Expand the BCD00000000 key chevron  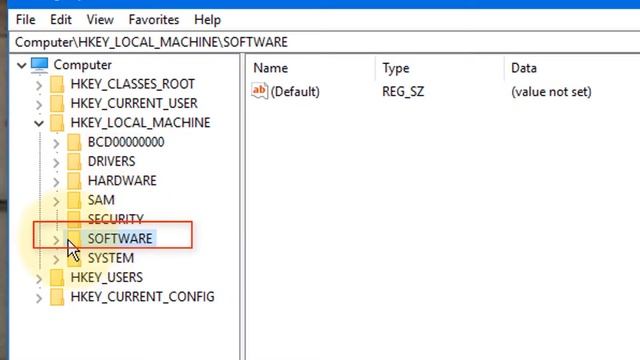[56, 143]
